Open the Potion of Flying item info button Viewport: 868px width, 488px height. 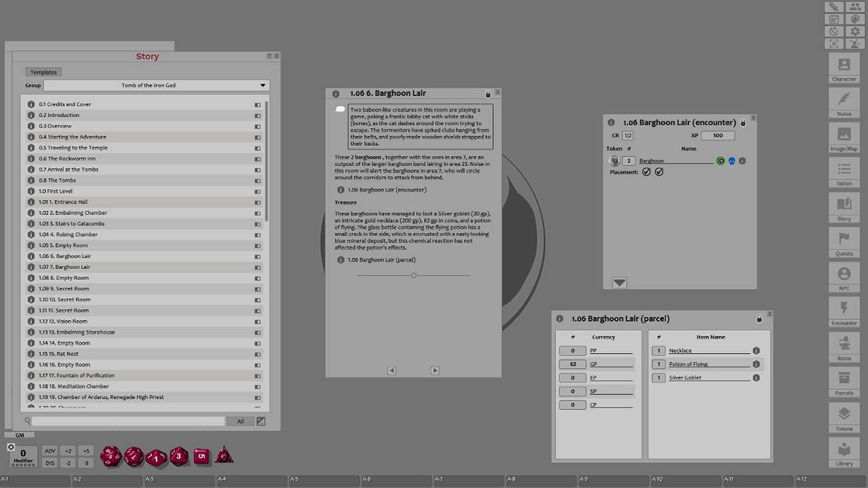[x=756, y=364]
